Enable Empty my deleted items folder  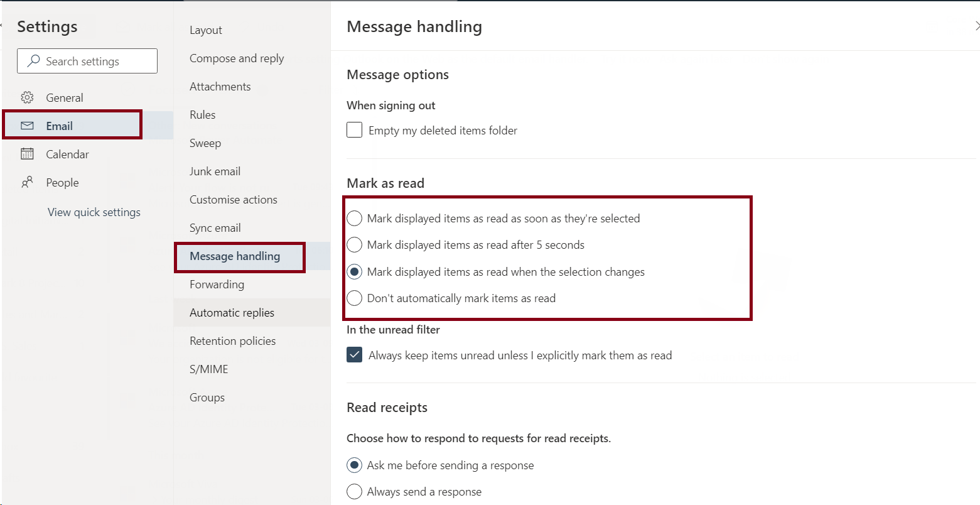[x=354, y=129]
